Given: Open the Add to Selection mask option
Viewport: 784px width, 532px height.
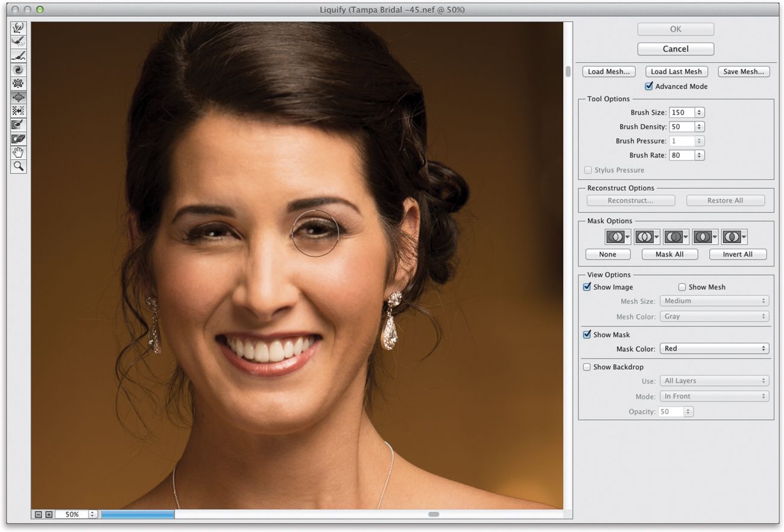Looking at the screenshot, I should point(647,236).
